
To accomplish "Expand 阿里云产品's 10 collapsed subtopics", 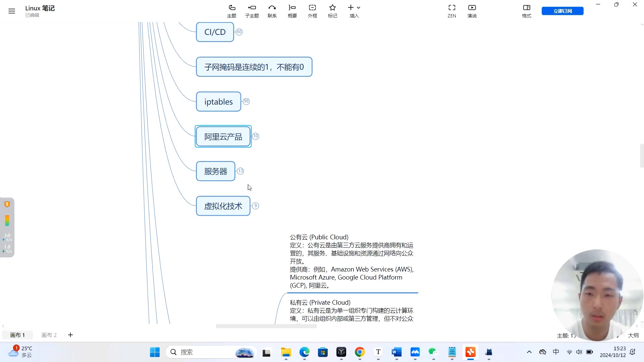I will pyautogui.click(x=256, y=136).
